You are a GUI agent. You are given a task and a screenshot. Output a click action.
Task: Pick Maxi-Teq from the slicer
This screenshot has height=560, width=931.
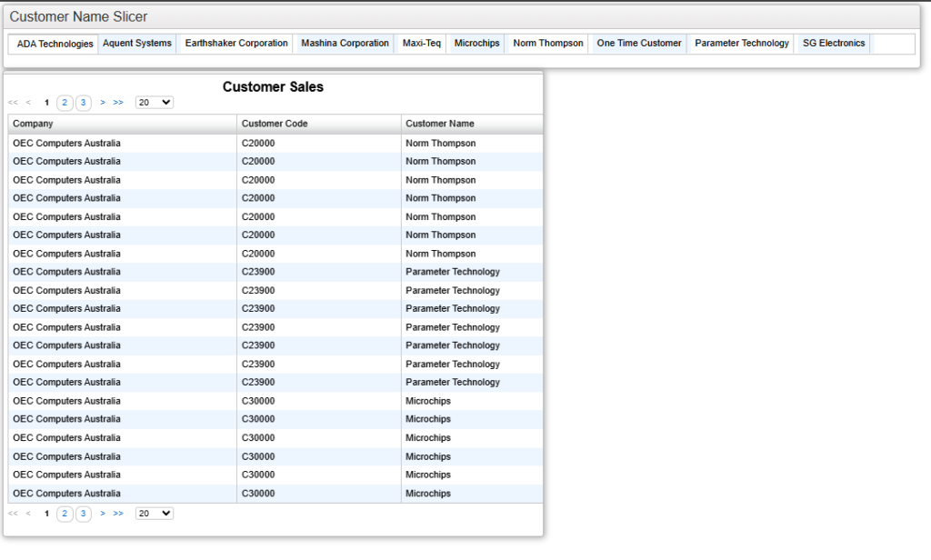422,44
